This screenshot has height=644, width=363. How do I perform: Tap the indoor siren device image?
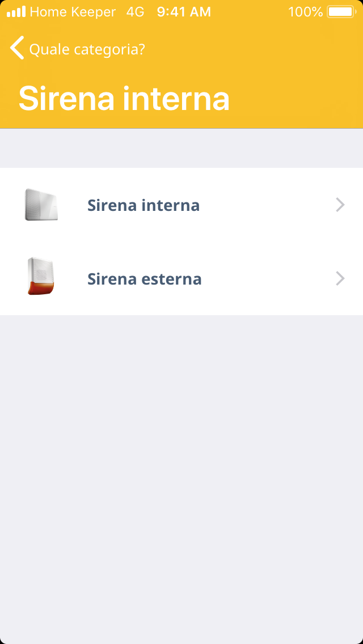coord(41,205)
